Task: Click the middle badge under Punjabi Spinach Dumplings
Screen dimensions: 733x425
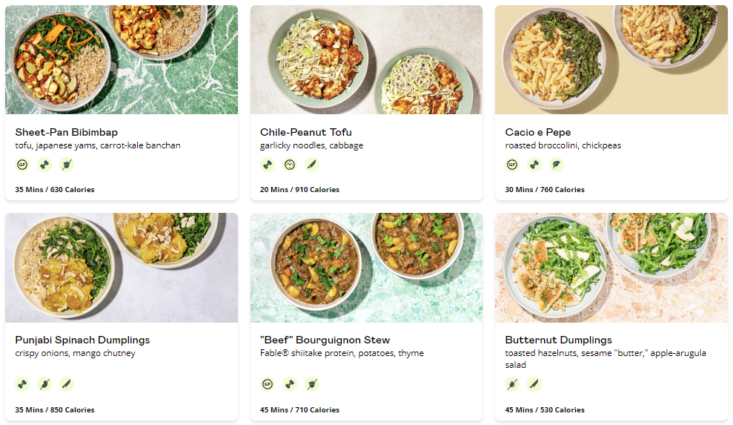Action: pyautogui.click(x=44, y=383)
